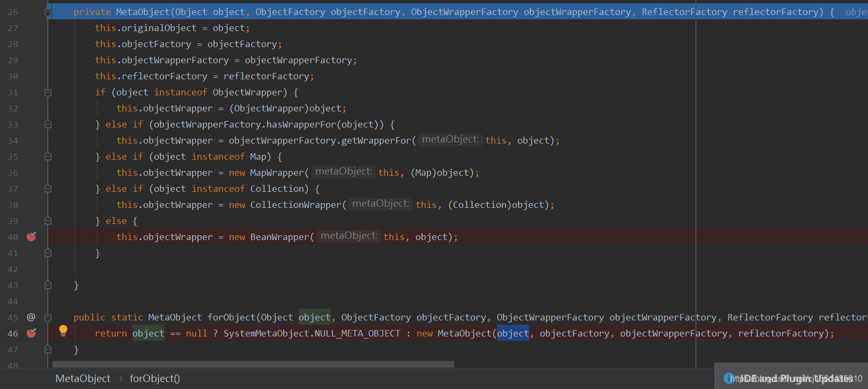Click 'this.reflectorFactory' on line 30
This screenshot has width=868, height=389.
point(151,76)
